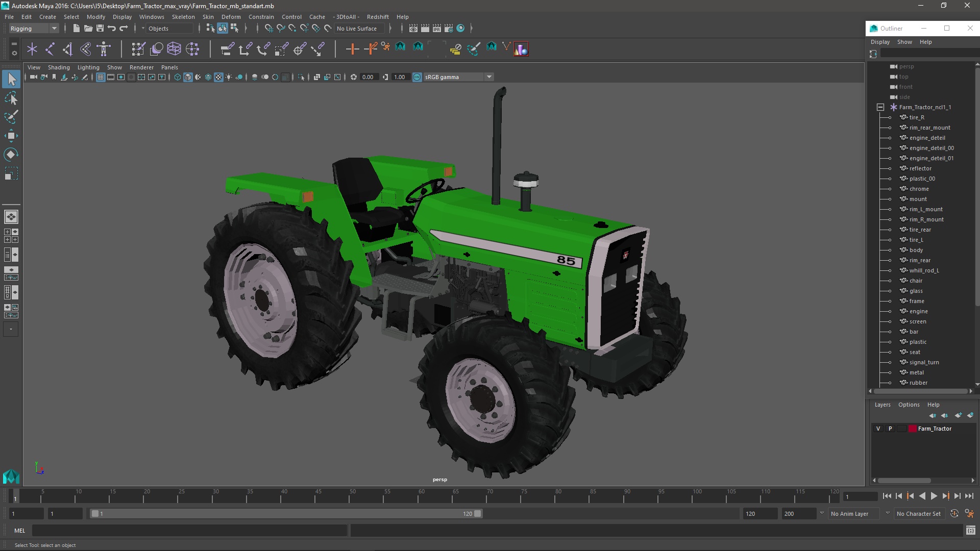Click the Create Joints shelf icon
The height and width of the screenshot is (551, 980).
coord(50,49)
